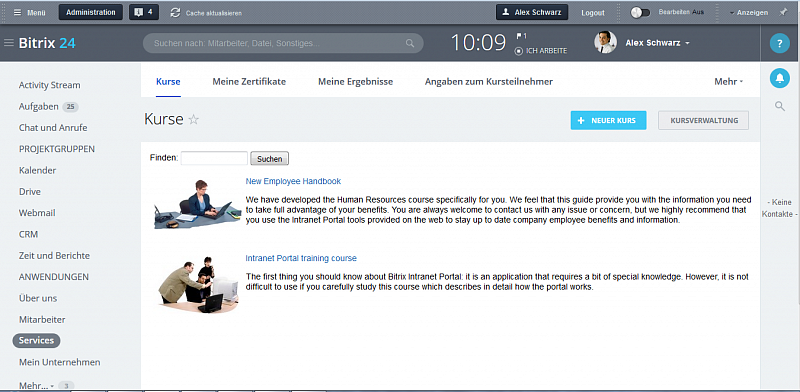Open the Administration panel button
The width and height of the screenshot is (800, 392).
91,12
